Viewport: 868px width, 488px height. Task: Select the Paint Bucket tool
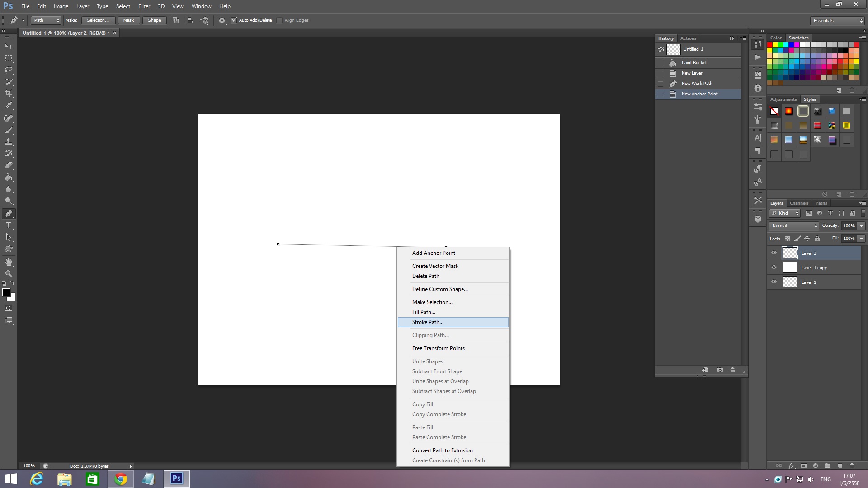tap(9, 177)
